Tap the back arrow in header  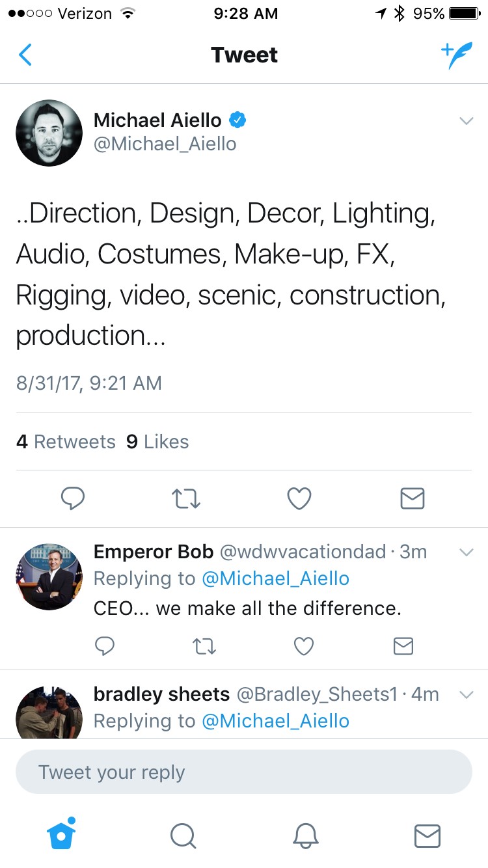(25, 55)
